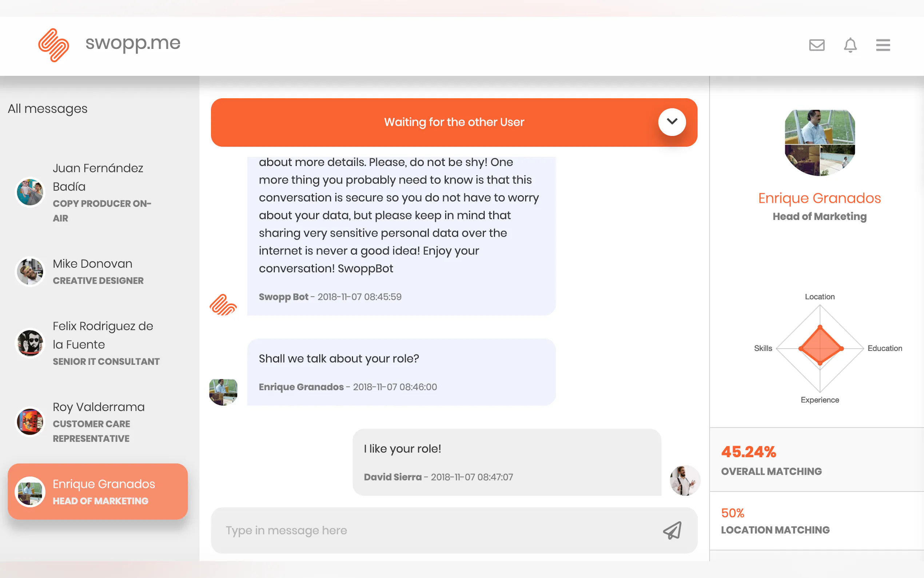The image size is (924, 578).
Task: Click the All messages heading
Action: (x=48, y=108)
